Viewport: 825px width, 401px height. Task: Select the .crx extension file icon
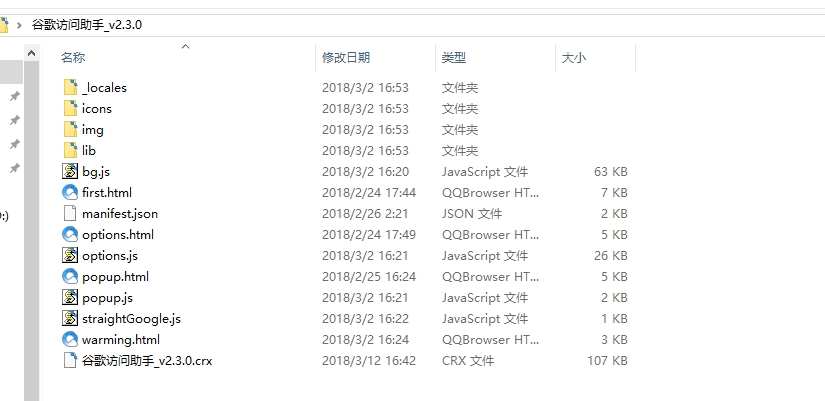pos(70,360)
